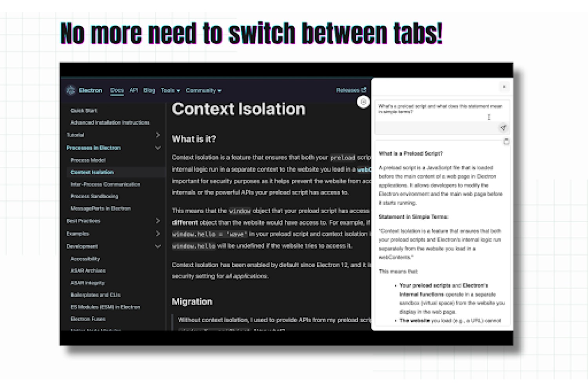
Task: Open Advanced Installation Instructions page
Action: (x=110, y=123)
